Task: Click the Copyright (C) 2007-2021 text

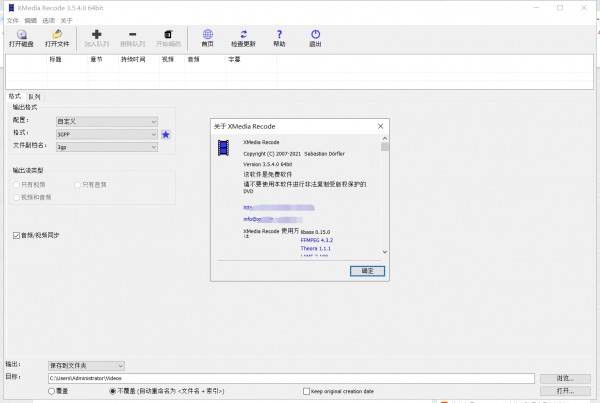Action: point(272,154)
